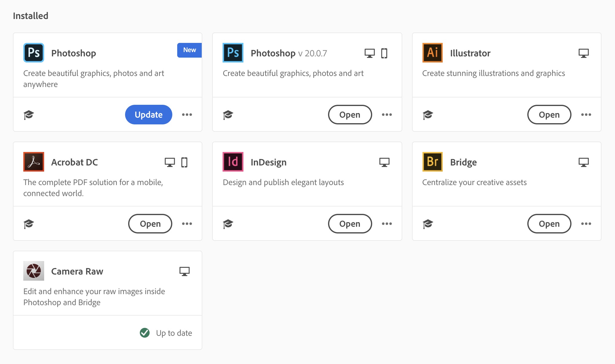615x364 pixels.
Task: Click the Camera Raw aperture icon
Action: (x=34, y=271)
